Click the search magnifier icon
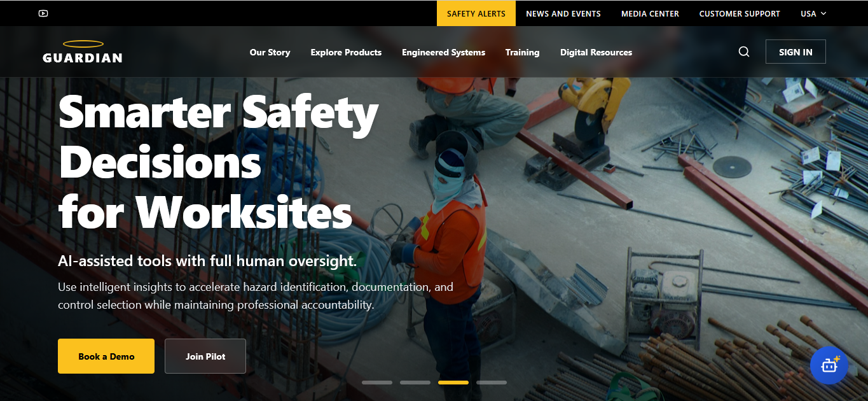The image size is (868, 401). (x=744, y=52)
